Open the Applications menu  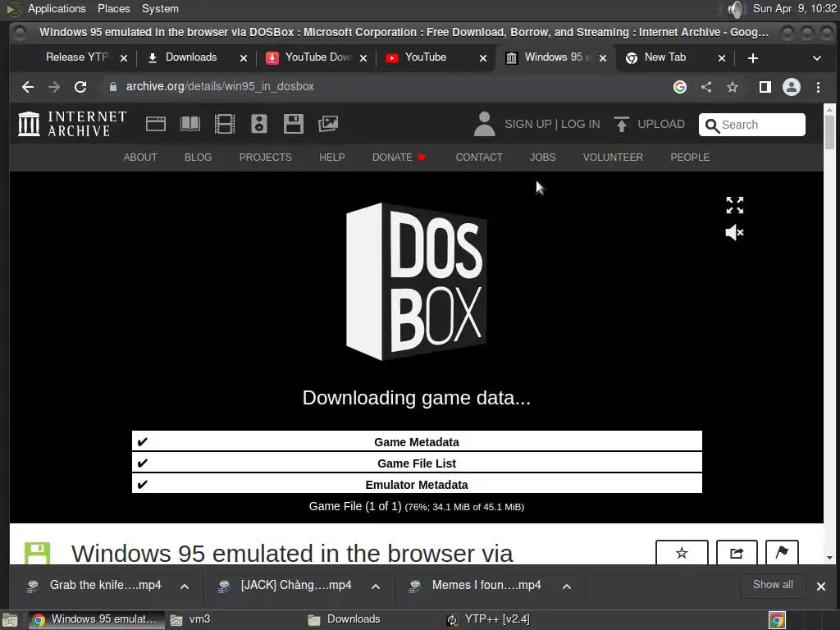(x=57, y=8)
